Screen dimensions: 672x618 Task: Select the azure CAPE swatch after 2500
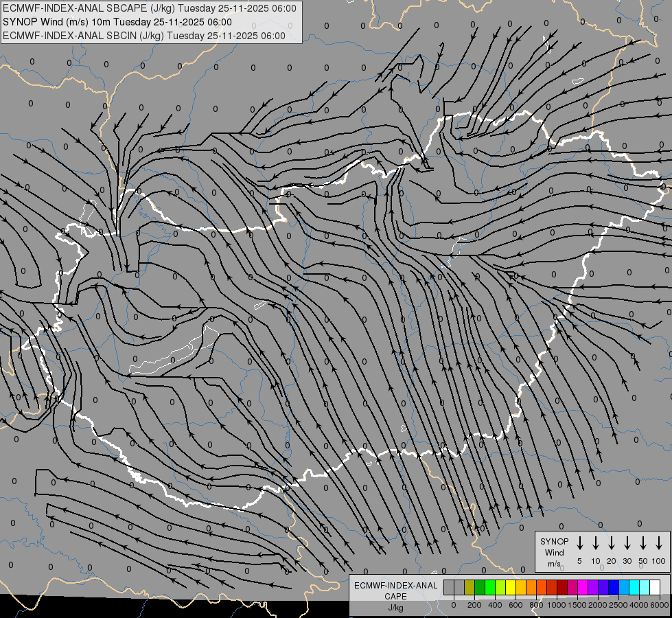click(623, 587)
